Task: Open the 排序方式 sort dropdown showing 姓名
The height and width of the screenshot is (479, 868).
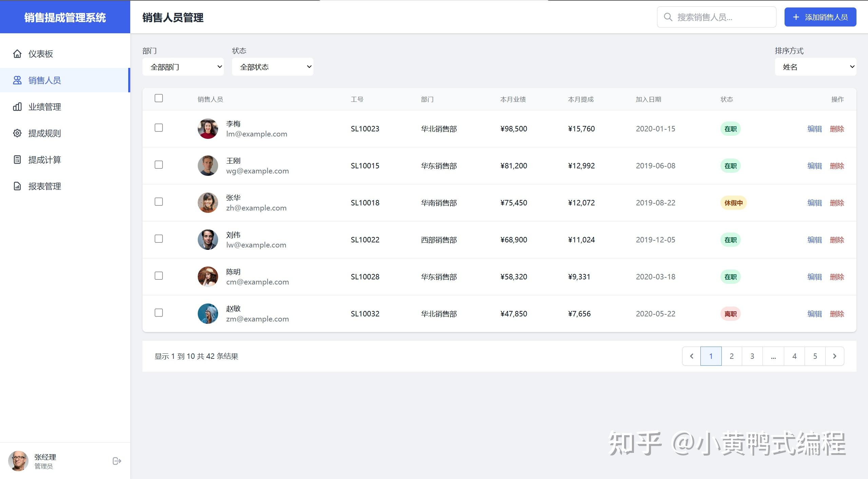Action: coord(815,67)
